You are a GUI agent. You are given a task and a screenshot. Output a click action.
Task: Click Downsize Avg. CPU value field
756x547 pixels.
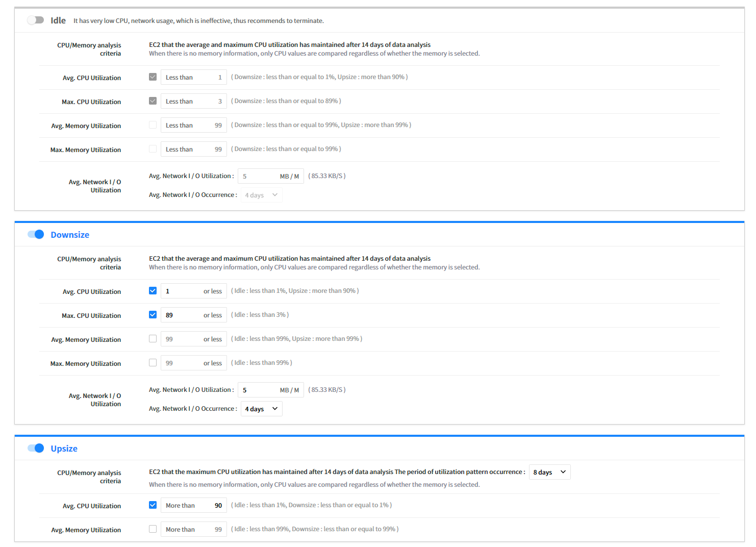(182, 291)
